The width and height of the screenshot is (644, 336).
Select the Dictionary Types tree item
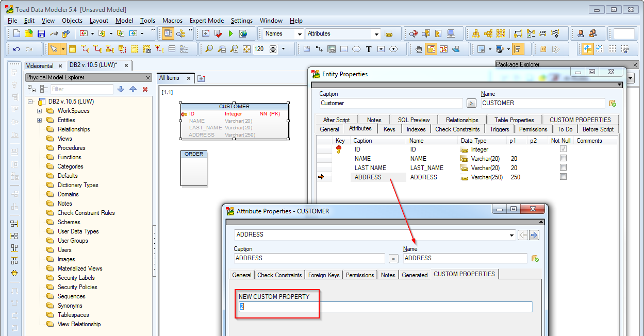click(78, 185)
